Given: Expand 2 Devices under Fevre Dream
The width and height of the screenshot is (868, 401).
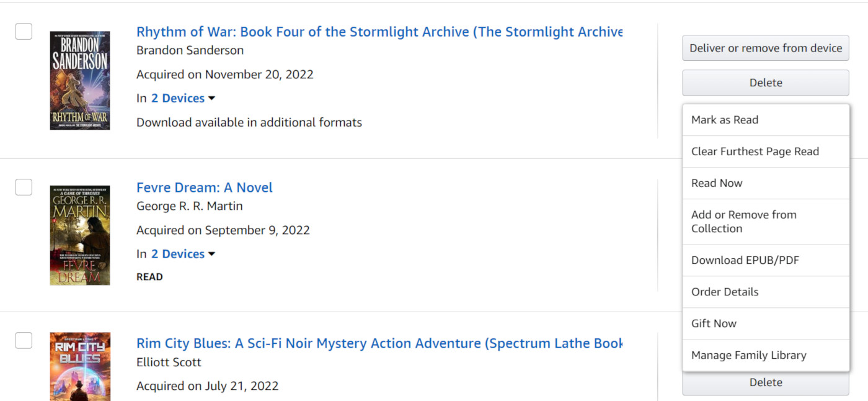Looking at the screenshot, I should tap(183, 254).
